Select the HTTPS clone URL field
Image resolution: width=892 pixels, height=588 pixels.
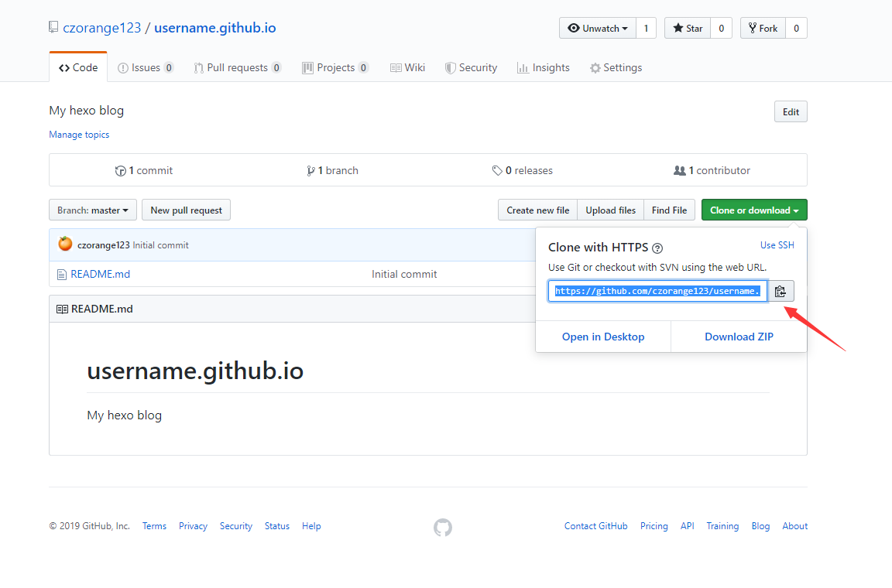pyautogui.click(x=657, y=291)
